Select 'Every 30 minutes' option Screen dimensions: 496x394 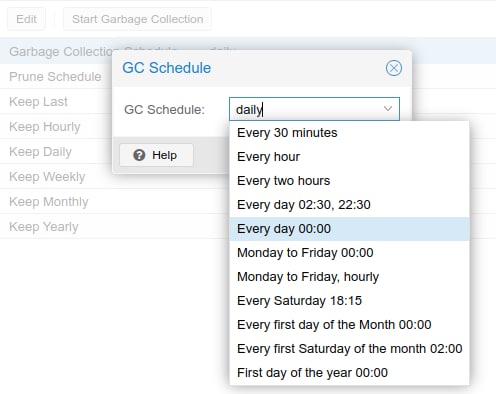tap(349, 133)
